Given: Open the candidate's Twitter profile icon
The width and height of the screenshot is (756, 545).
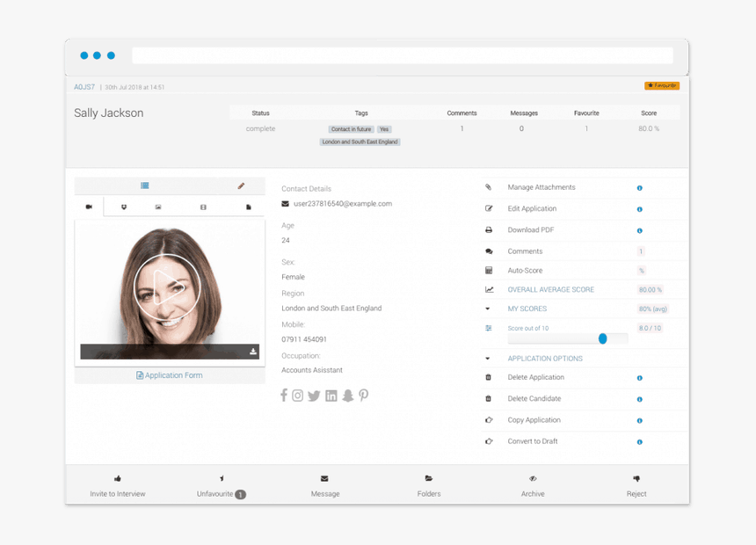Looking at the screenshot, I should (x=314, y=396).
